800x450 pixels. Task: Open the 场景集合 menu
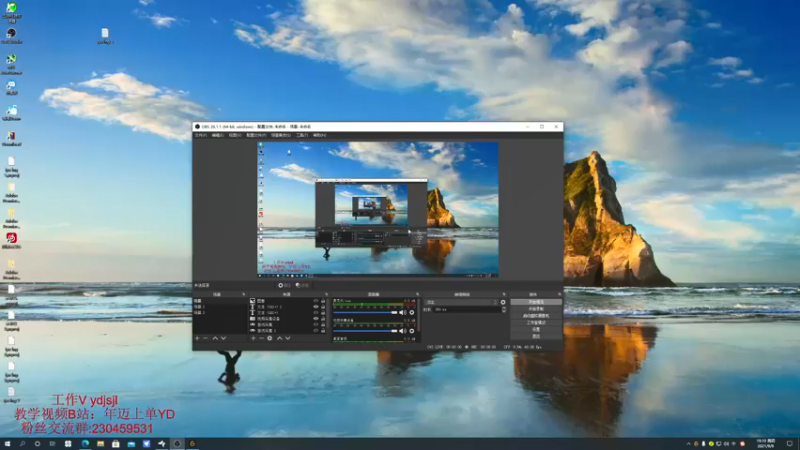coord(281,135)
